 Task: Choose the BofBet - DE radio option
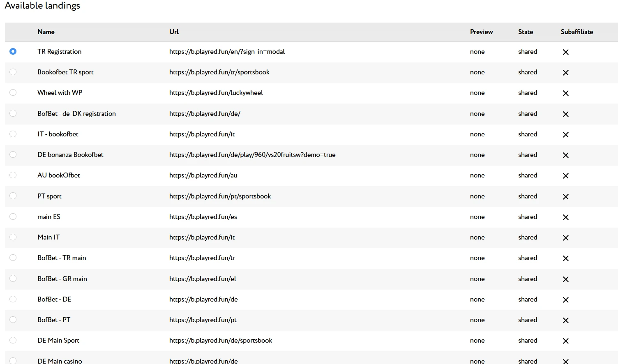click(x=13, y=299)
